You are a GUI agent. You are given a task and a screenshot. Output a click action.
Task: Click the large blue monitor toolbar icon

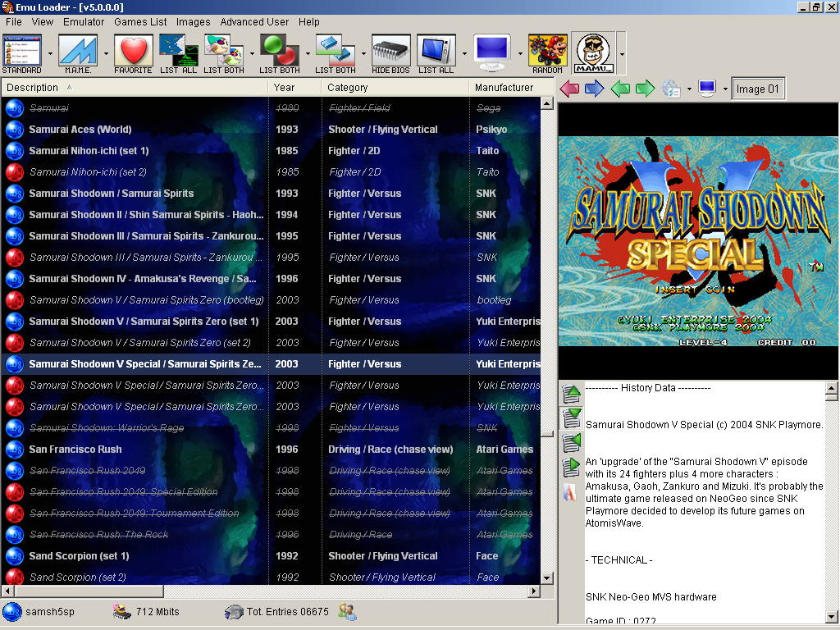click(492, 53)
